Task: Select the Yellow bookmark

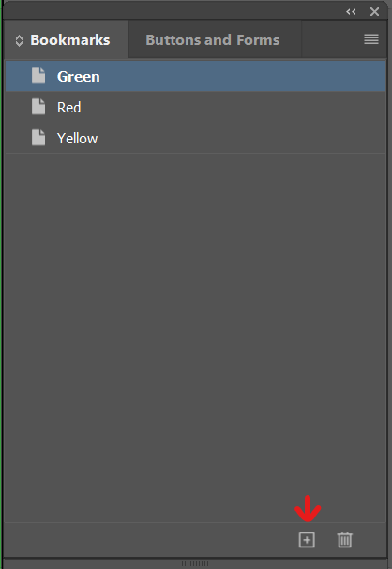Action: [77, 138]
